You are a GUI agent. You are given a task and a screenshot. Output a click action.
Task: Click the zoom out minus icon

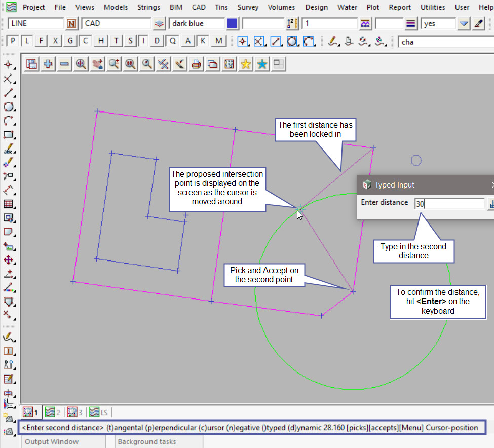pos(64,64)
